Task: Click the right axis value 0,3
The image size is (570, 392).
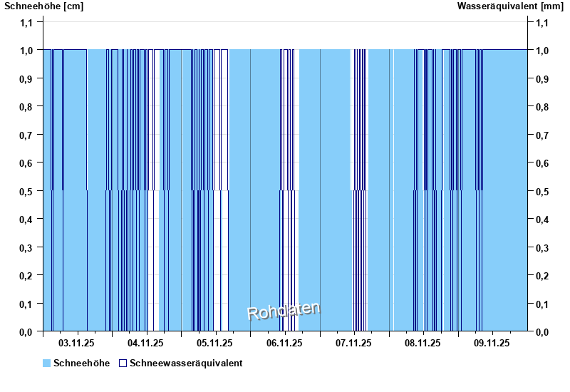Action: point(542,247)
